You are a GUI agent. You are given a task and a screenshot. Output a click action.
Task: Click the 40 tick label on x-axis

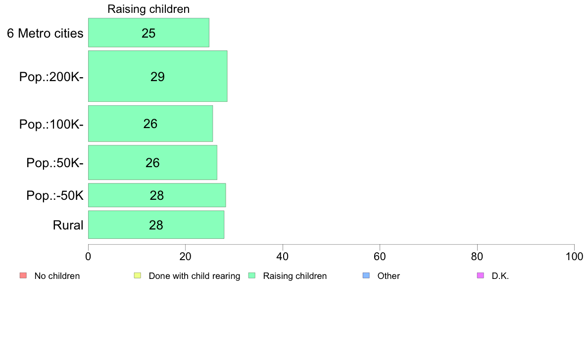pyautogui.click(x=283, y=256)
